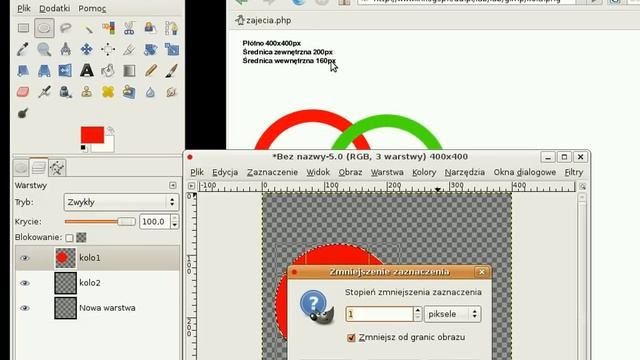Select the Scissors Select tool
This screenshot has height=360, width=640.
click(129, 28)
